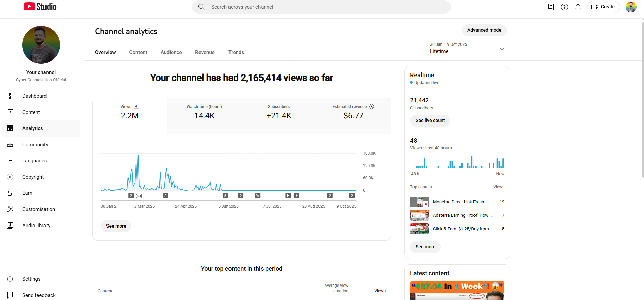
Task: Click the warning icon next to Views
Action: (x=136, y=107)
